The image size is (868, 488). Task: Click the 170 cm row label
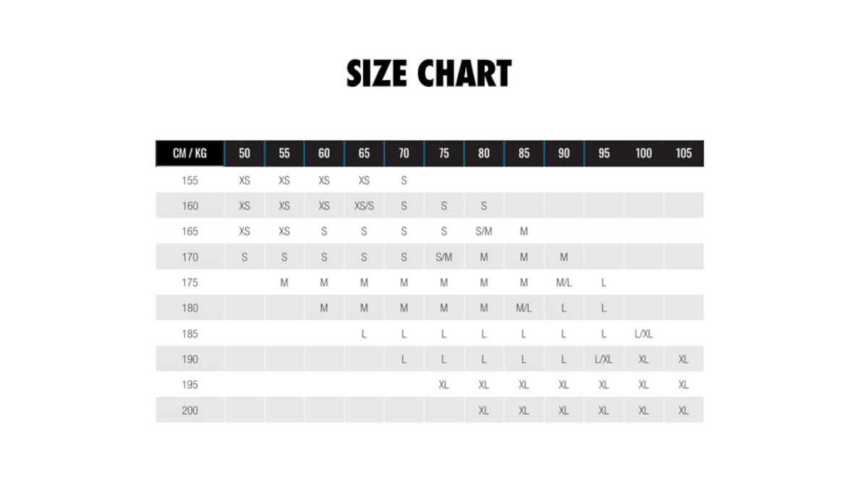tap(190, 257)
